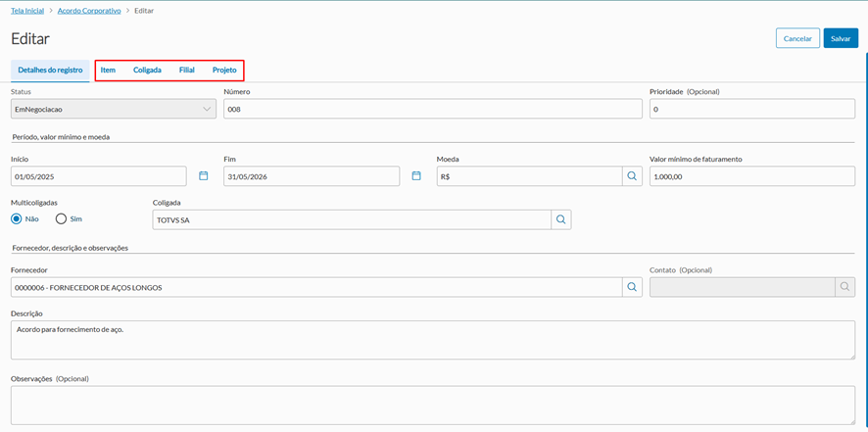The image size is (868, 432).
Task: Open the Coligada tab
Action: coord(147,71)
